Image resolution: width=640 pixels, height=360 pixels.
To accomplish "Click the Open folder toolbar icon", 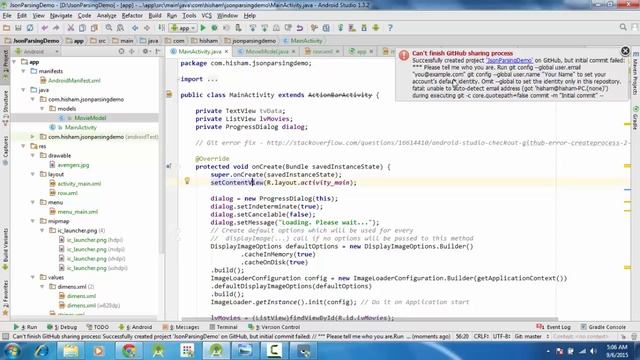I will point(7,28).
